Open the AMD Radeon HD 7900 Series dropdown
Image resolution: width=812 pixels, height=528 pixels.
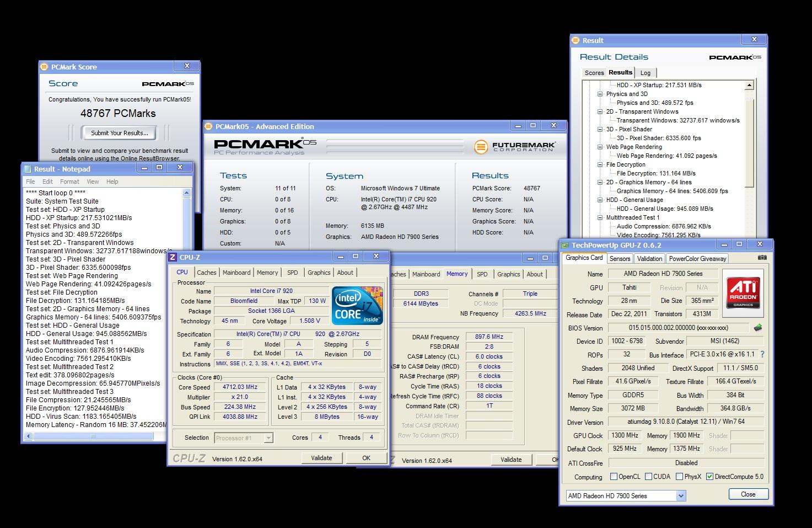tap(680, 495)
